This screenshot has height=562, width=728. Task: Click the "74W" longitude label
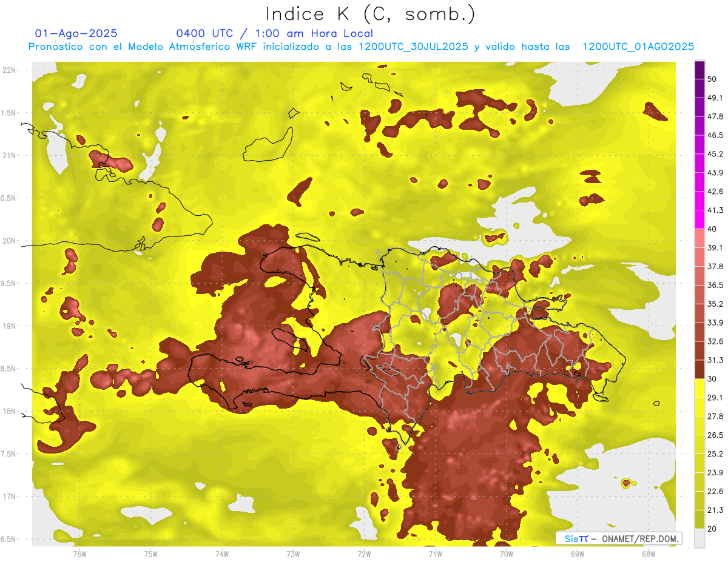coord(221,554)
